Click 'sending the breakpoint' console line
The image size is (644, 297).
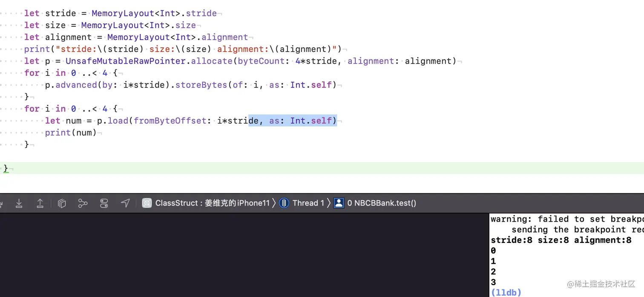tap(578, 230)
